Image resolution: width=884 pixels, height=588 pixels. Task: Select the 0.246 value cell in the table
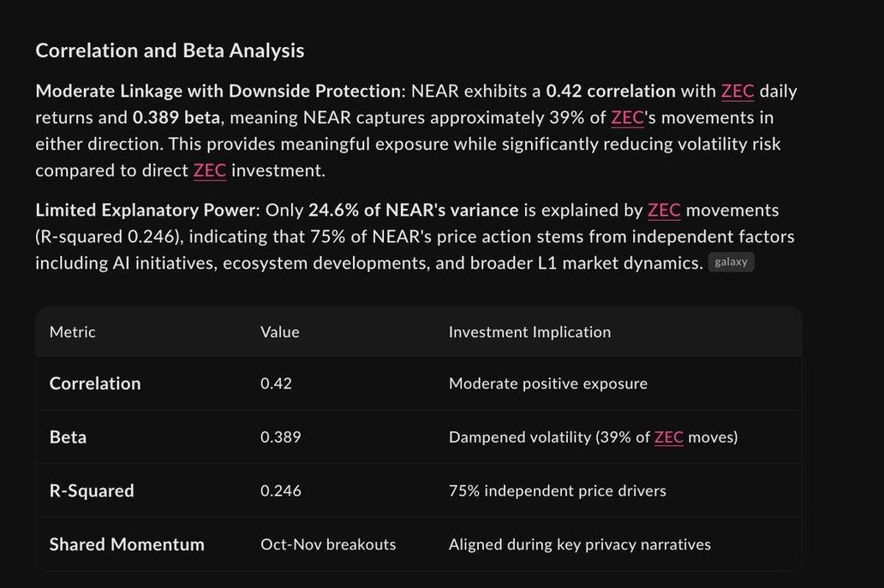click(x=281, y=490)
